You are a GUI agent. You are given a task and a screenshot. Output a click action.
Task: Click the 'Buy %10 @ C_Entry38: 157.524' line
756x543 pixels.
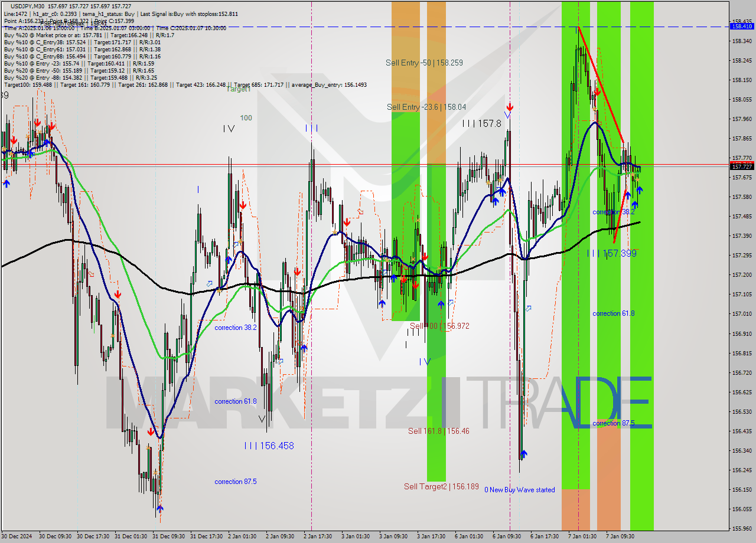[x=82, y=42]
